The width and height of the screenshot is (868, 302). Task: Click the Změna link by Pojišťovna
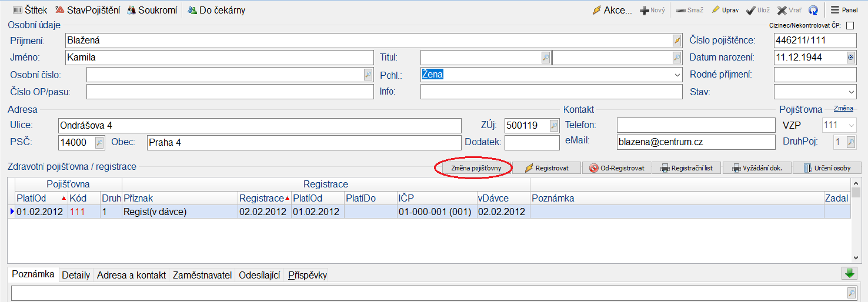(843, 109)
